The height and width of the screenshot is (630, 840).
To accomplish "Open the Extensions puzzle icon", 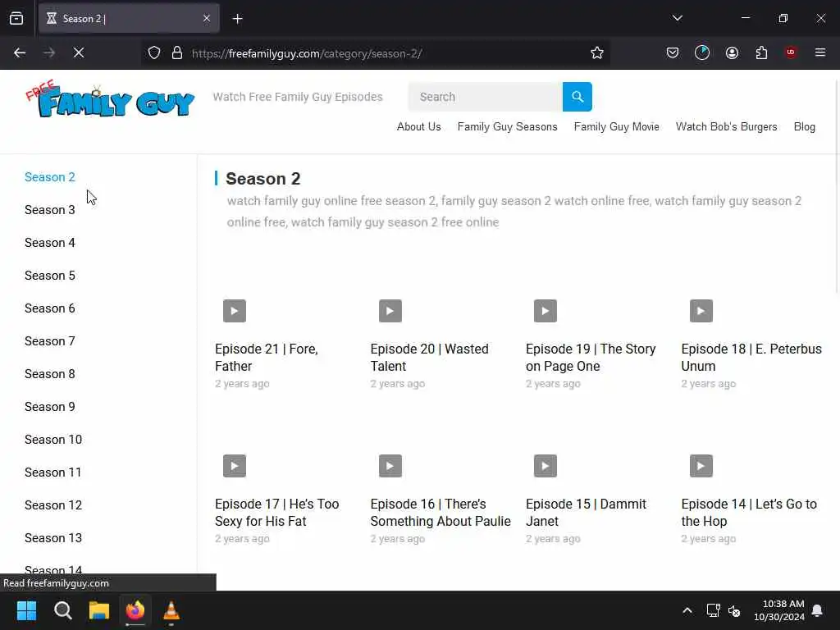I will (761, 52).
